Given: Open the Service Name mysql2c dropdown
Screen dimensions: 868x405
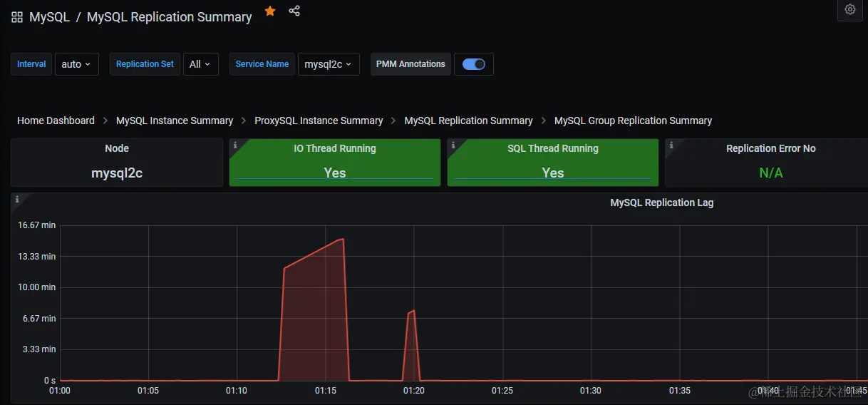Looking at the screenshot, I should (x=329, y=64).
